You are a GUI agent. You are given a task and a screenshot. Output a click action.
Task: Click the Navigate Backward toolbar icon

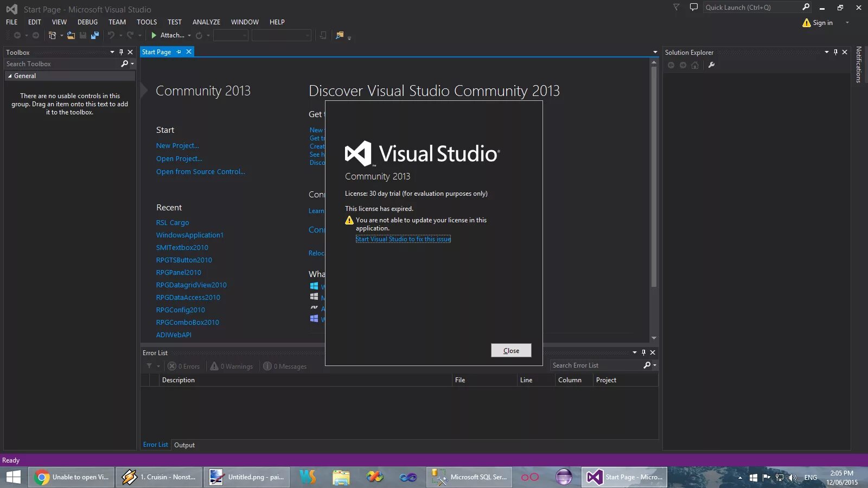(17, 35)
